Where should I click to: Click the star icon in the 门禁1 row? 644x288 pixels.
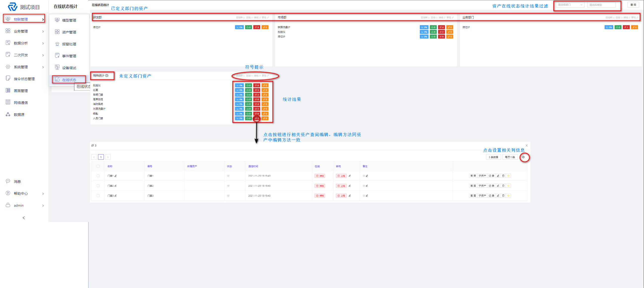coord(508,176)
